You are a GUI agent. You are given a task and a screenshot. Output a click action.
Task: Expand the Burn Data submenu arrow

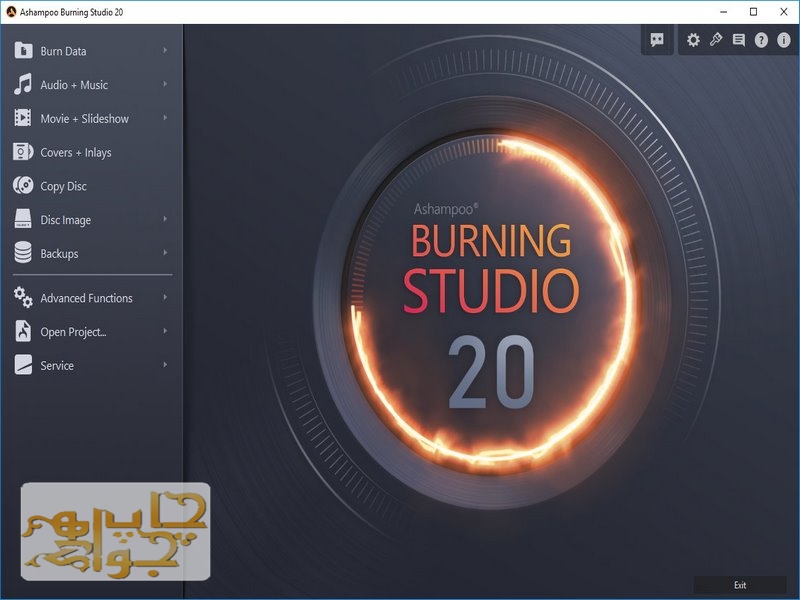165,50
